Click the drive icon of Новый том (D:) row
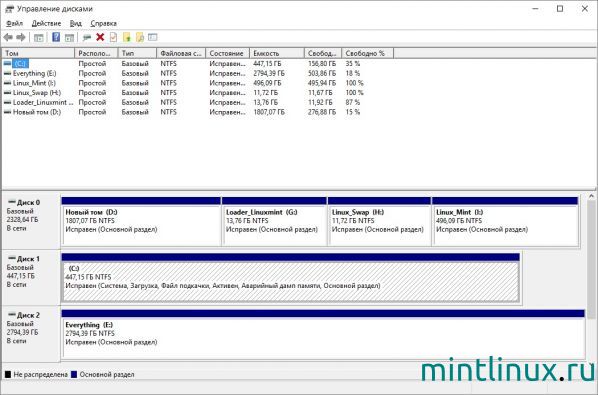Viewport: 598px width, 395px height. click(7, 112)
